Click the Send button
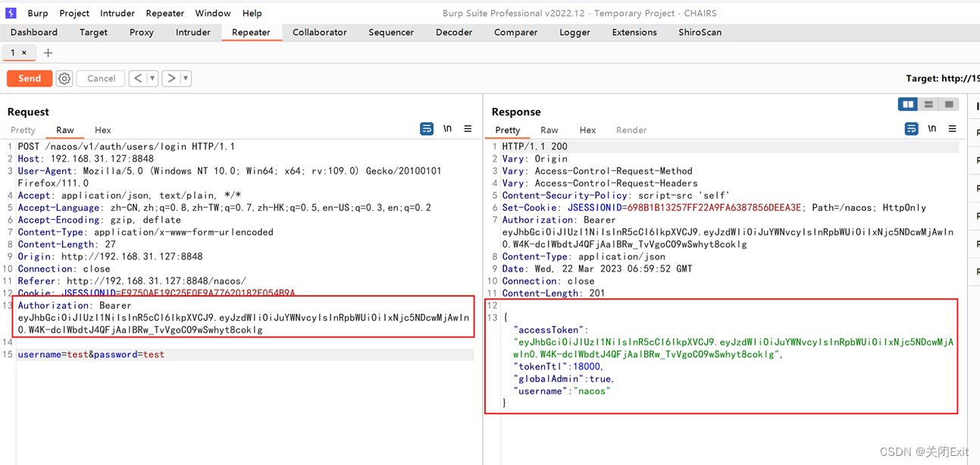 coord(30,78)
